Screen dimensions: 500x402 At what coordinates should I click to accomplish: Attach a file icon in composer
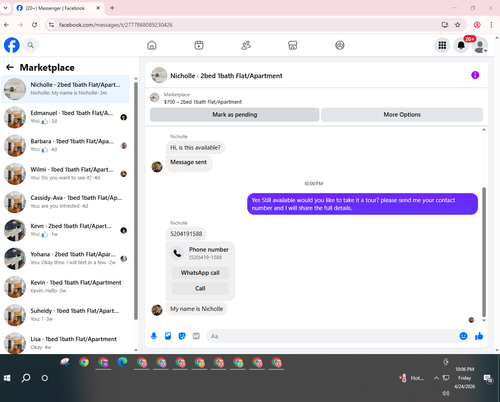pyautogui.click(x=168, y=336)
